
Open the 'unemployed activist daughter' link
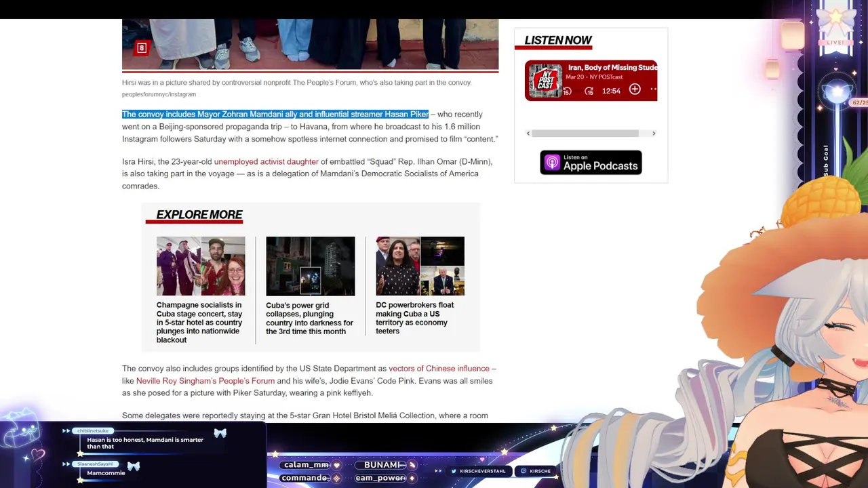click(266, 161)
